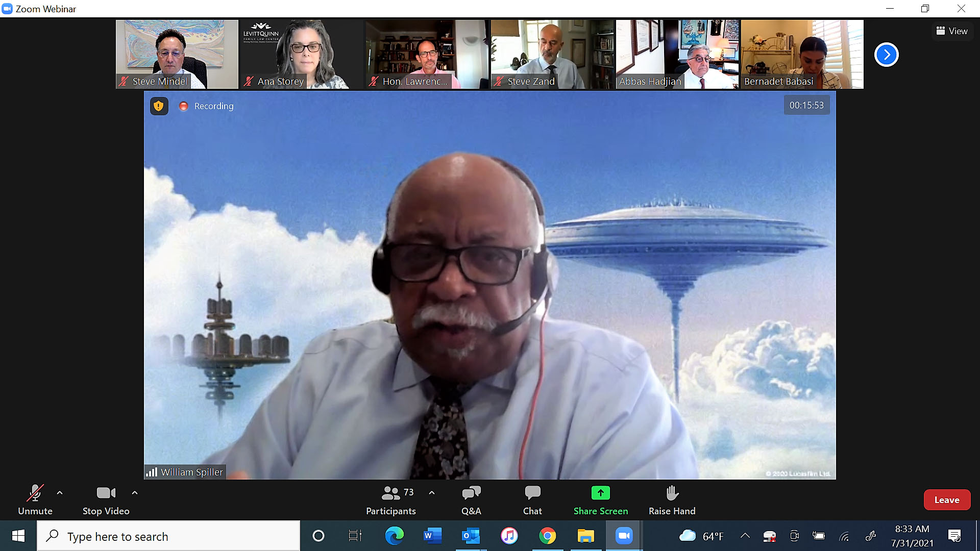Open Task View on the taskbar
Image resolution: width=980 pixels, height=551 pixels.
click(355, 536)
